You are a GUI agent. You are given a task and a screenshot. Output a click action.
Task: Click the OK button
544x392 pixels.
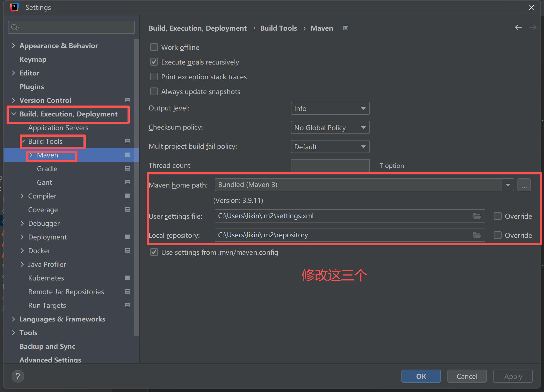[421, 376]
